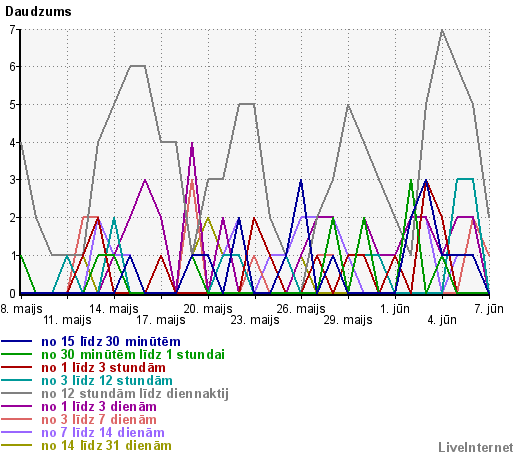Click the '1. jūn' axis date

pos(395,309)
